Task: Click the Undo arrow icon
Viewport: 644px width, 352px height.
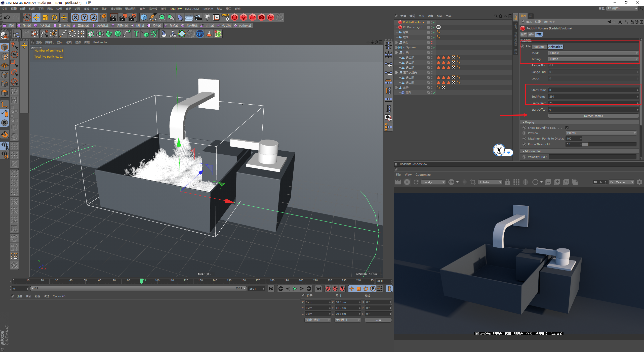Action: pyautogui.click(x=7, y=17)
